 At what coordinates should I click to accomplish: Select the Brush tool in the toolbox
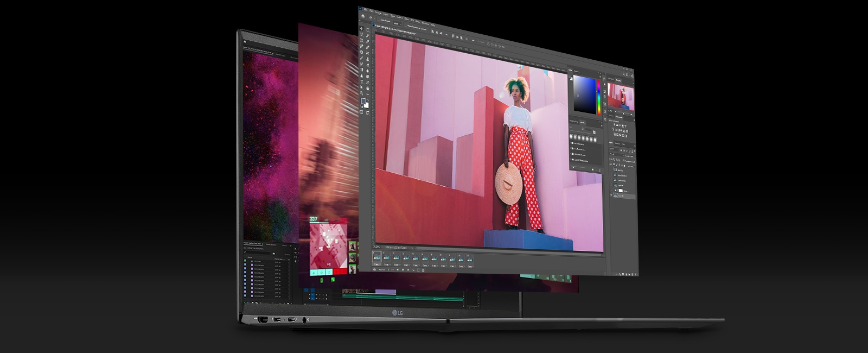[362, 59]
